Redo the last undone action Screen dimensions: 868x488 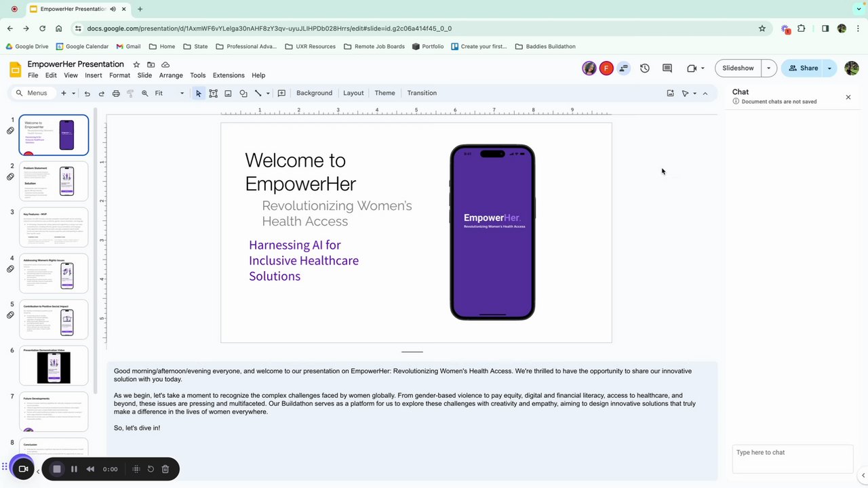click(x=102, y=94)
